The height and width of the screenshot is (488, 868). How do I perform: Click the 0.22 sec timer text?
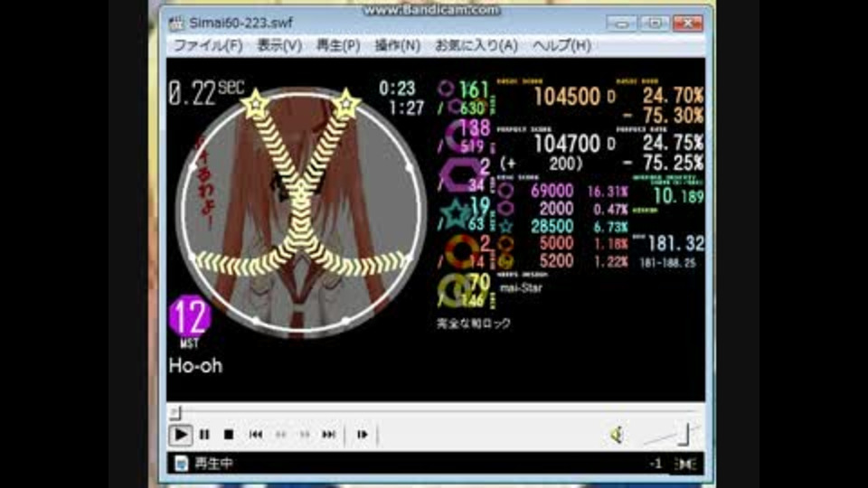tap(206, 92)
